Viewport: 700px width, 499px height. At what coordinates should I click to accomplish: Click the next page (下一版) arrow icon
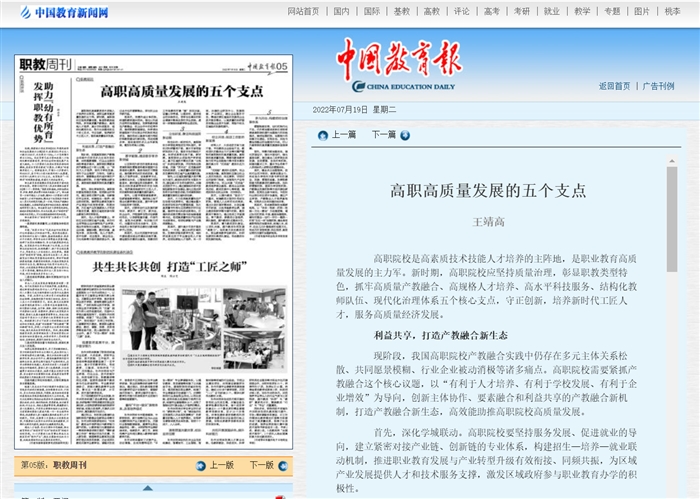click(x=280, y=465)
